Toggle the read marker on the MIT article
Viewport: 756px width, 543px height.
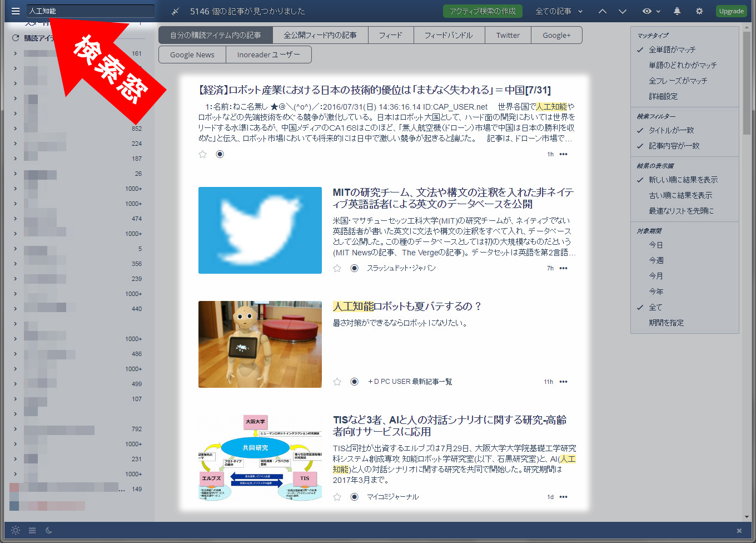coord(354,268)
